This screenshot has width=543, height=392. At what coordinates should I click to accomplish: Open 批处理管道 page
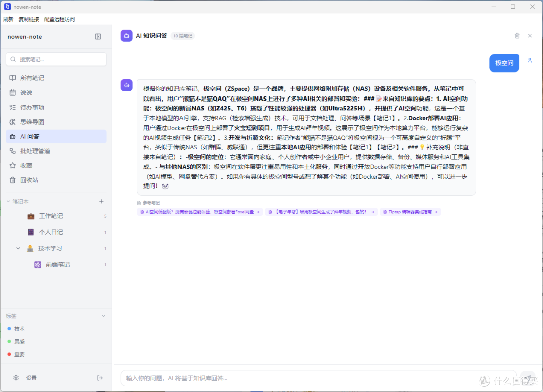pos(56,151)
